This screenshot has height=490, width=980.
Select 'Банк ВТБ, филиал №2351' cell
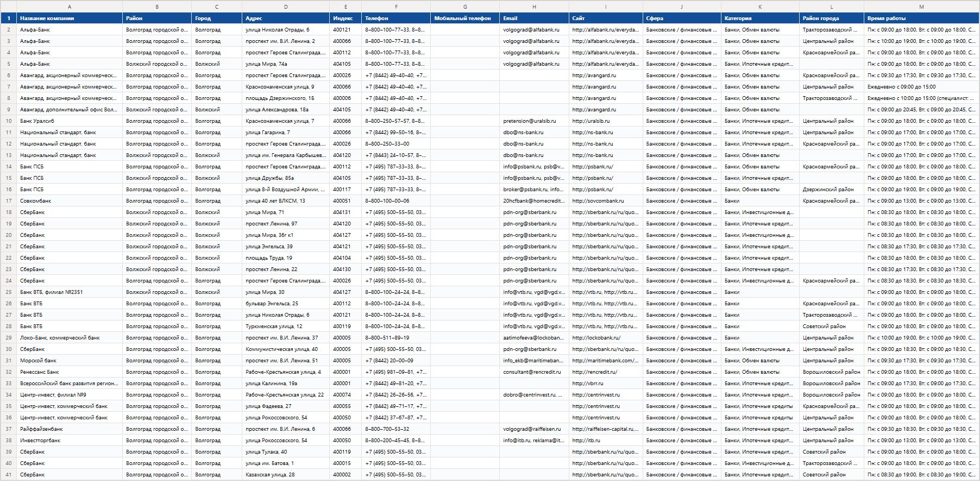tap(70, 292)
